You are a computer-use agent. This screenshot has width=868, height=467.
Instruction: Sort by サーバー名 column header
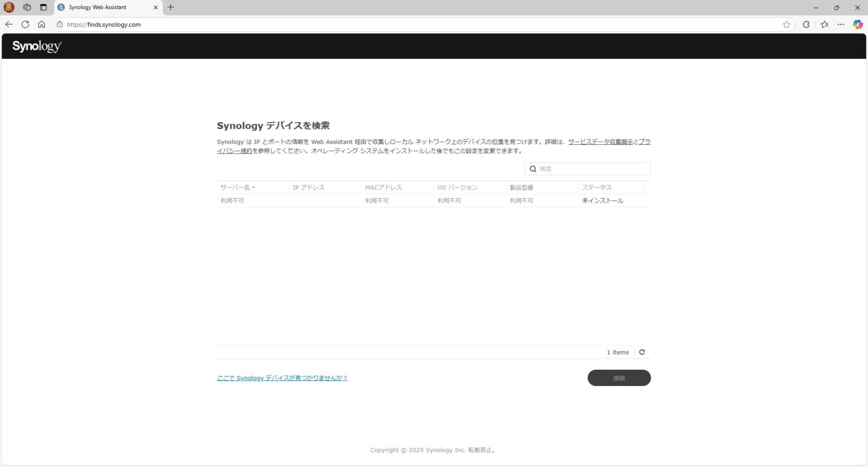[236, 188]
